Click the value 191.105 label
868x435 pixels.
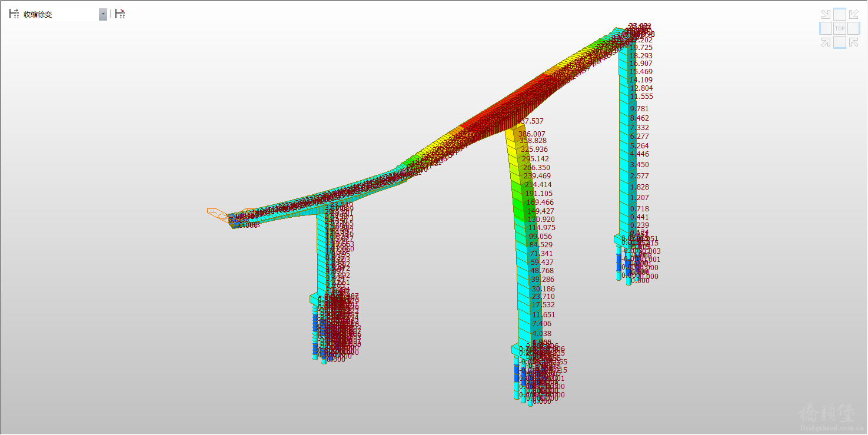click(x=538, y=194)
